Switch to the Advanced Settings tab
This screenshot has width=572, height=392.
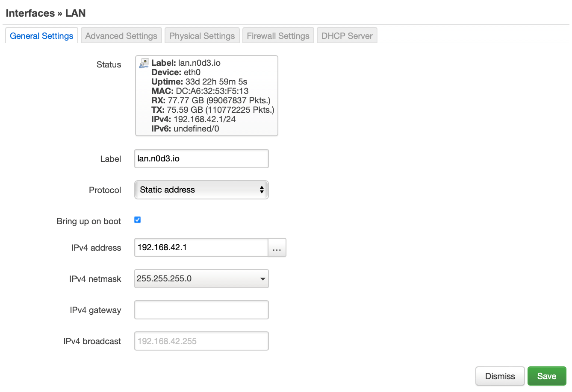tap(121, 36)
